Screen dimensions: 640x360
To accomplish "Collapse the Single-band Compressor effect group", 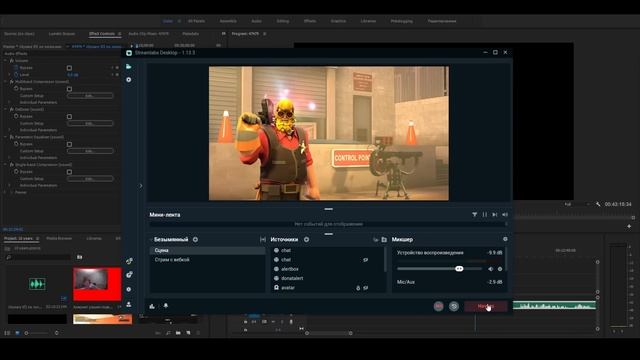I will (6, 164).
